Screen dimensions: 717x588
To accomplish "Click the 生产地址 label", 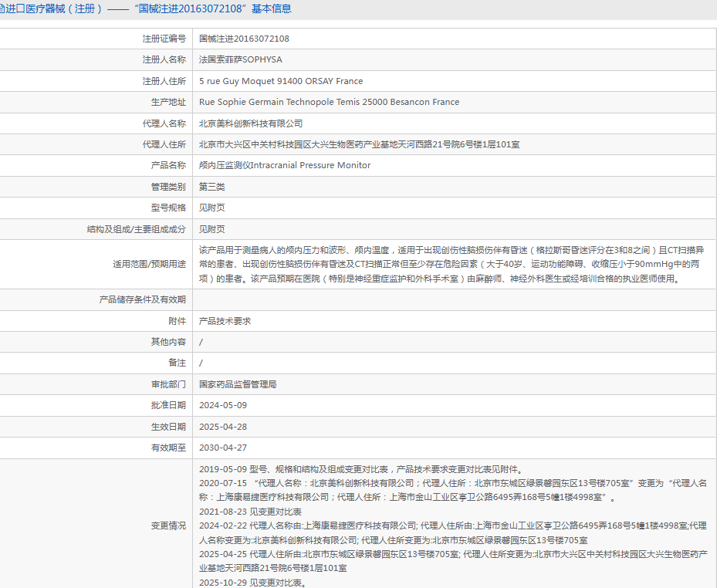I will [x=168, y=102].
